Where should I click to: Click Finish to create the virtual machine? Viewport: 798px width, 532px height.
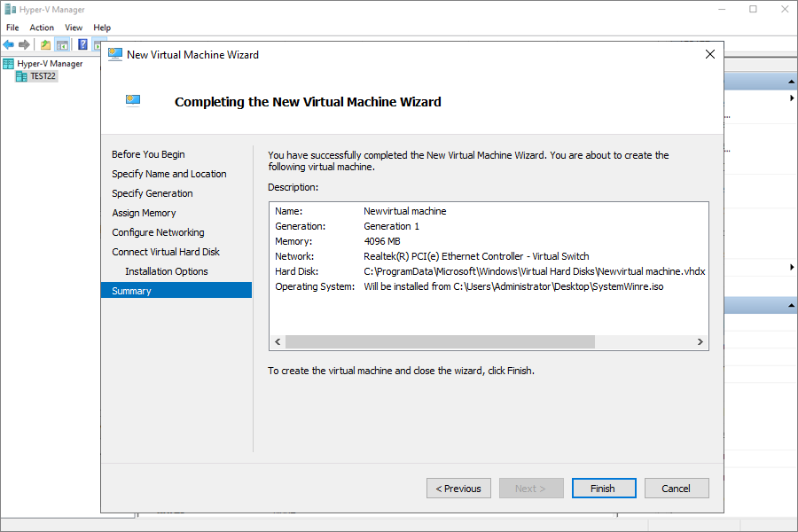[604, 489]
